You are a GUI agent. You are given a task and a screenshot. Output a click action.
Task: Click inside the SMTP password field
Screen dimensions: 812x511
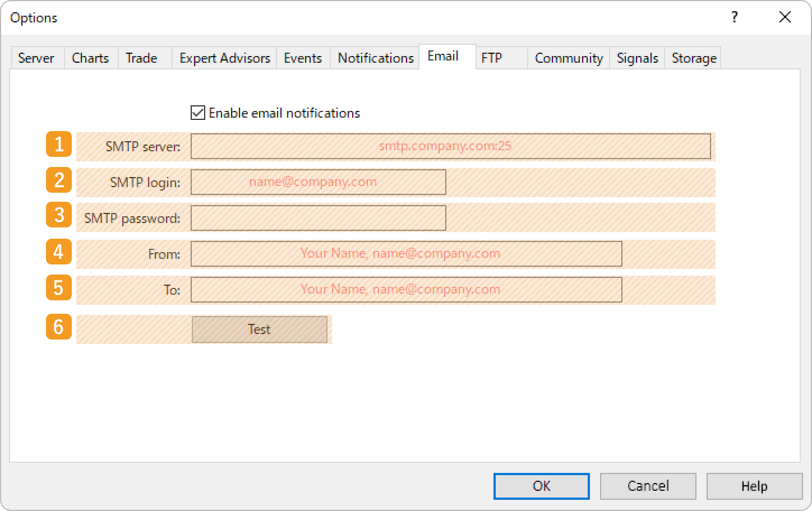tap(317, 217)
